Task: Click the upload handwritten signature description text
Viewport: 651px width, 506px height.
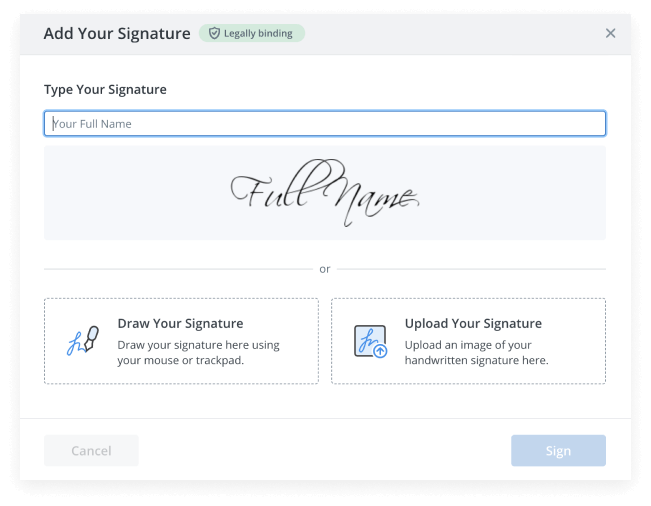Action: (x=476, y=353)
